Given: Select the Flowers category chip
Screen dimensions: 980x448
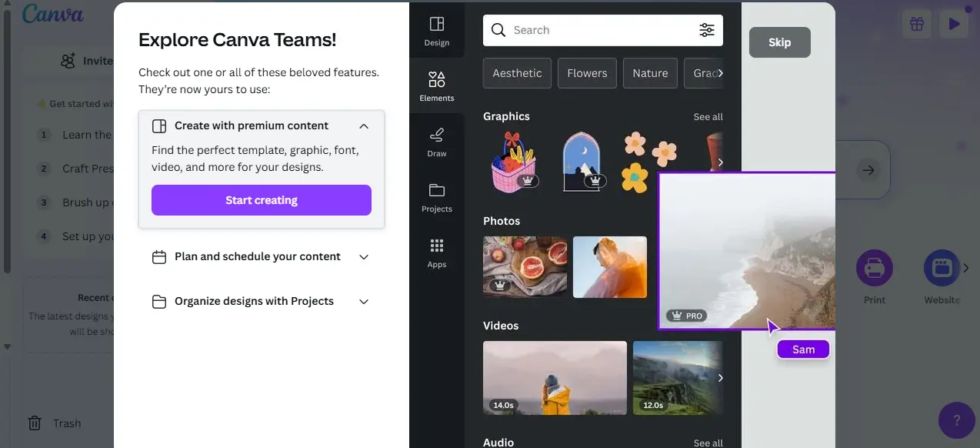Looking at the screenshot, I should pyautogui.click(x=587, y=73).
